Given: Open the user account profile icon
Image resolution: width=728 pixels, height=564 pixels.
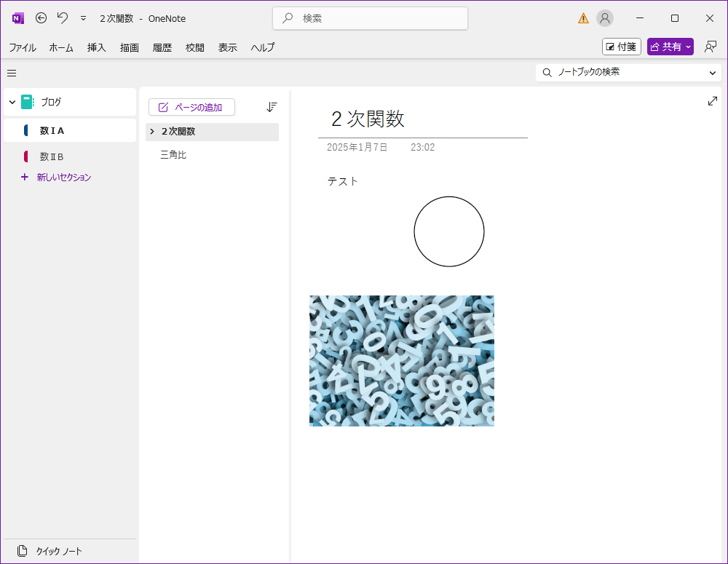Looking at the screenshot, I should [x=605, y=18].
